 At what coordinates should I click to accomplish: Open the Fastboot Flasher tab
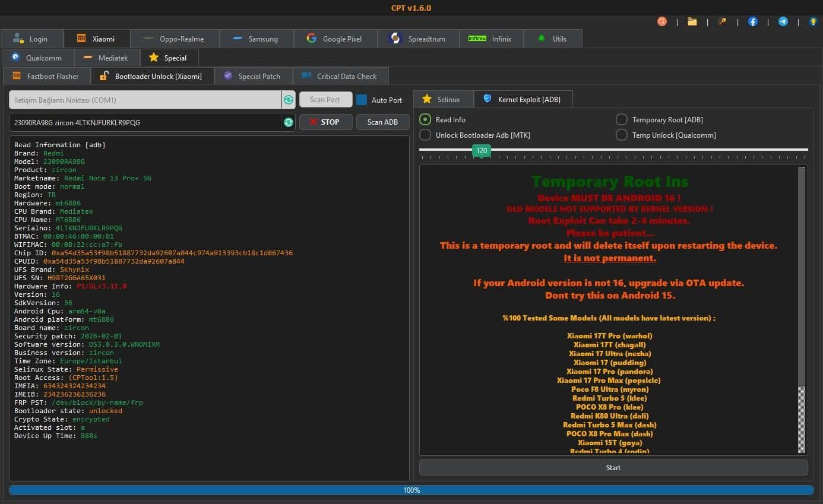[x=46, y=76]
